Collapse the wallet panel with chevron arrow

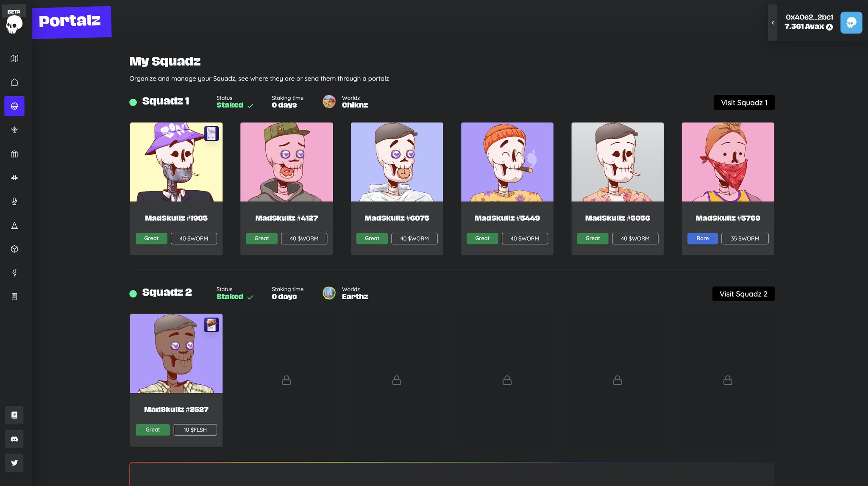pos(773,23)
